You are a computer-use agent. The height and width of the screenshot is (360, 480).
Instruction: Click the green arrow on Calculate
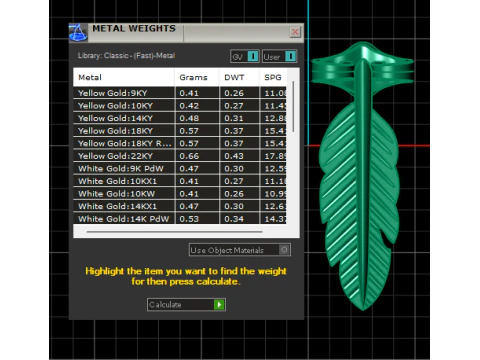pos(219,305)
